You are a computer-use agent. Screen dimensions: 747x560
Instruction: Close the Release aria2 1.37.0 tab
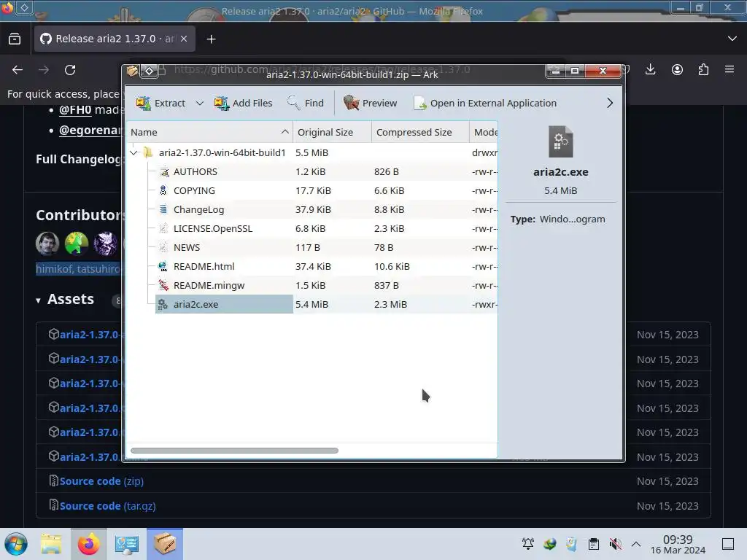[184, 39]
